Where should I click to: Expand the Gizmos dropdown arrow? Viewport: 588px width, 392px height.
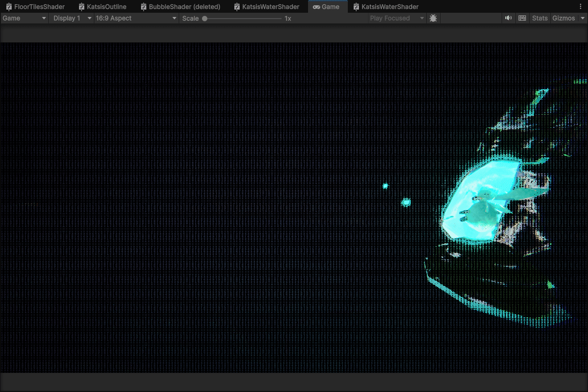pyautogui.click(x=583, y=18)
